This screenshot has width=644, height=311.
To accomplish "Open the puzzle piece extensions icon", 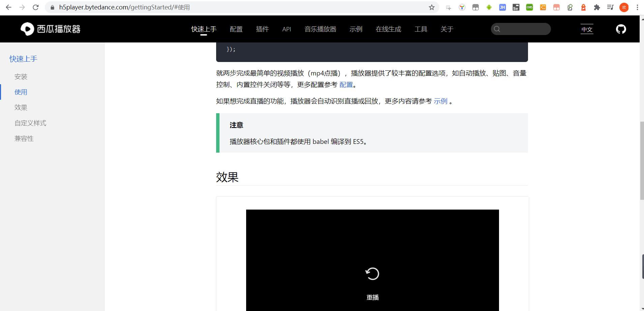I will point(597,7).
